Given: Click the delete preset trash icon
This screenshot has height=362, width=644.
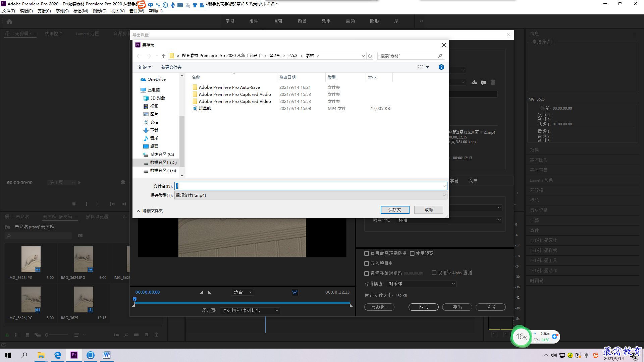Looking at the screenshot, I should coord(493,82).
